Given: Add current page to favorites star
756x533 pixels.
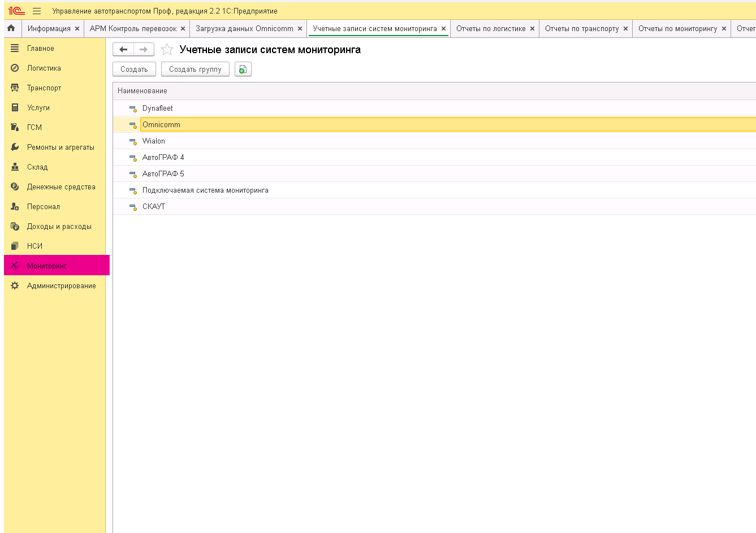Looking at the screenshot, I should point(167,50).
